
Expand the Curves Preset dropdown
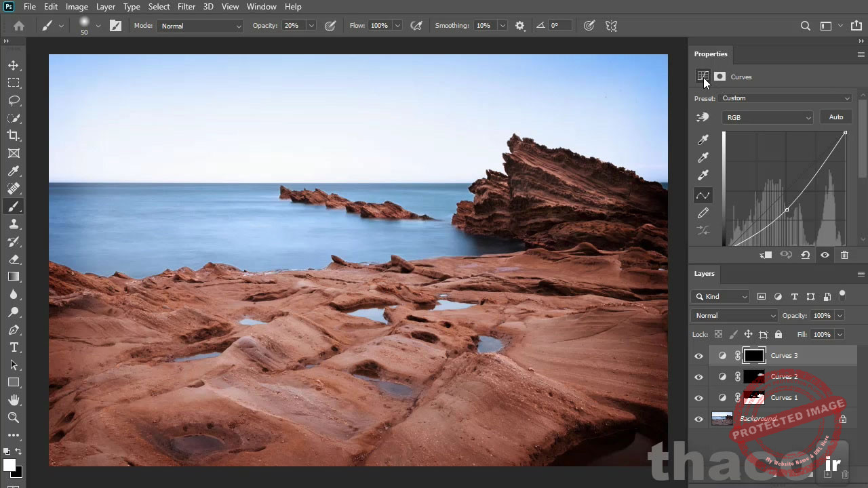785,98
